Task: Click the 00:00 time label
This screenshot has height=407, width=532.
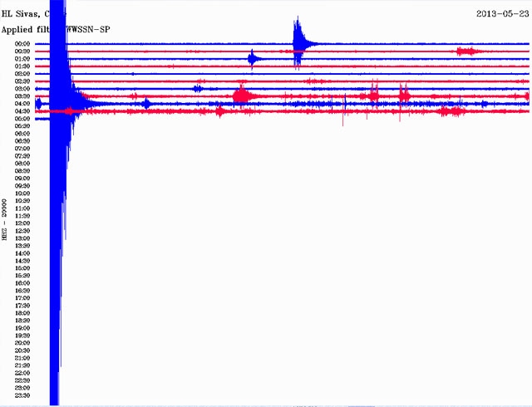Action: (x=22, y=44)
